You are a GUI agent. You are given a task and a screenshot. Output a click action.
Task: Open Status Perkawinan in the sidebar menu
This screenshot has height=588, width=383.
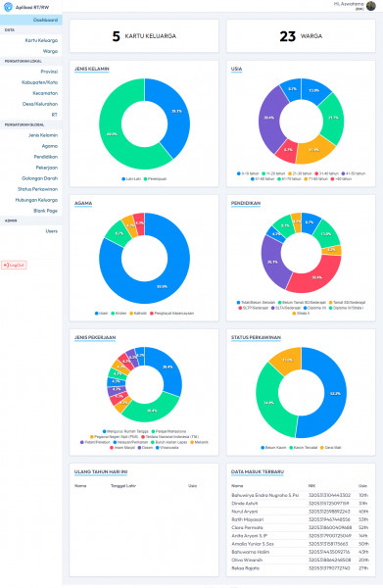(38, 189)
